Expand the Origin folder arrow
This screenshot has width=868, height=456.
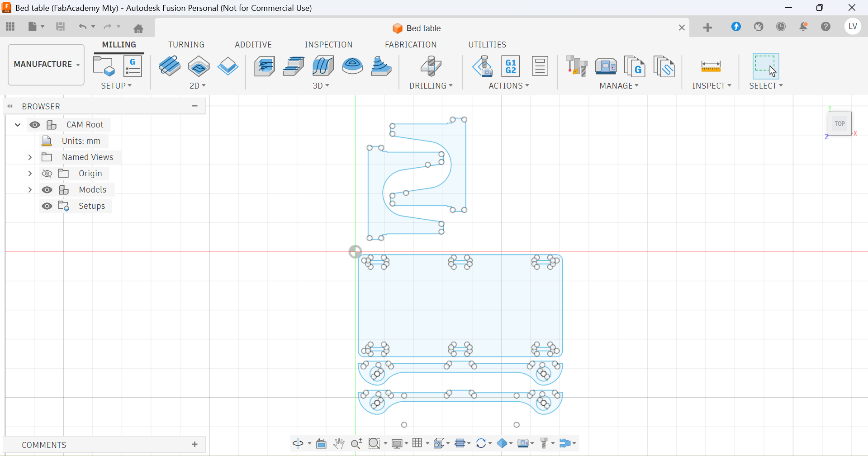tap(30, 174)
